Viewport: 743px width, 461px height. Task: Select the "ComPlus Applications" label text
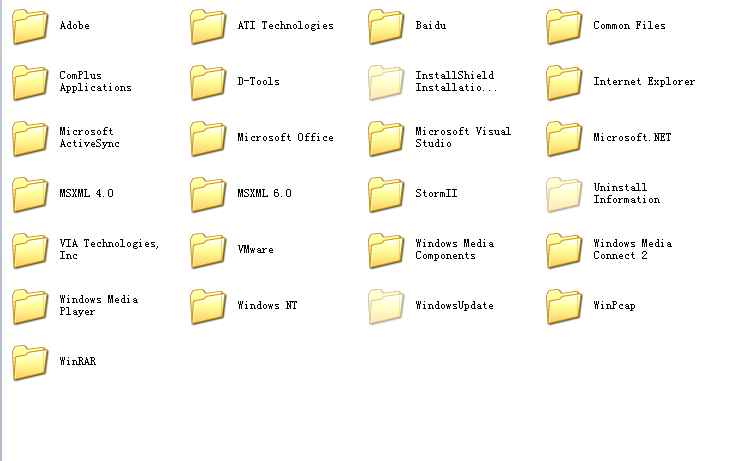tap(95, 81)
